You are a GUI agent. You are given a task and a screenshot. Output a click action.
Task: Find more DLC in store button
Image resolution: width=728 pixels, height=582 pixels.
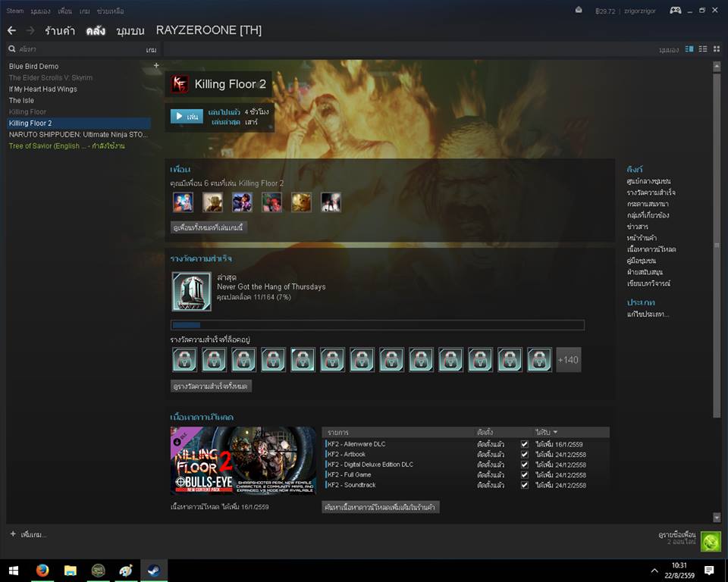(380, 507)
